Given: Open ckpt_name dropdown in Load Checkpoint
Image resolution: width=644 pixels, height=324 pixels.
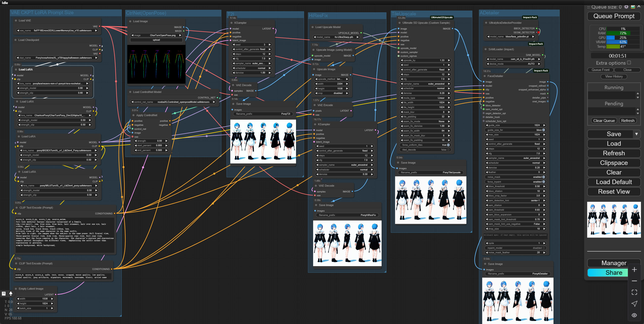Looking at the screenshot, I should coord(57,58).
